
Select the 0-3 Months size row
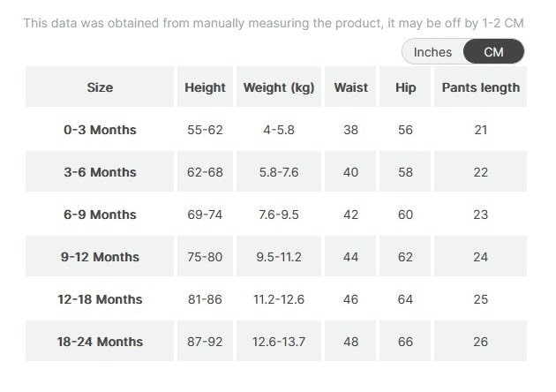(100, 130)
